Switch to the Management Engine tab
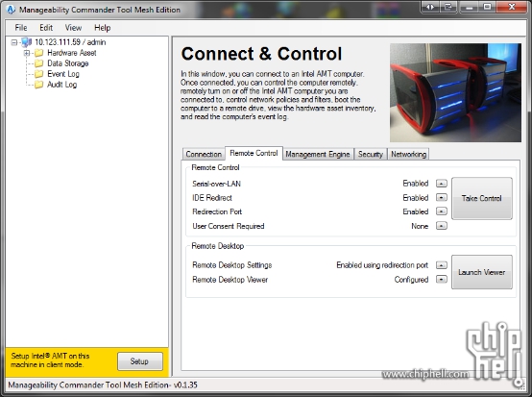This screenshot has width=532, height=397. (x=318, y=154)
